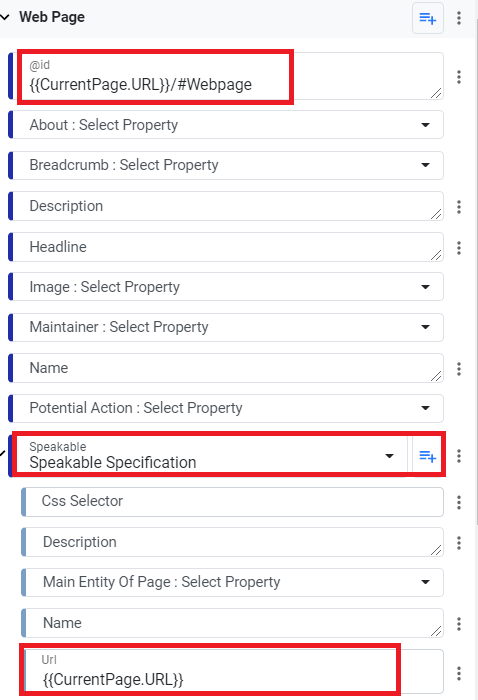
Task: Open Speakable Specification type dropdown arrow
Action: [390, 456]
